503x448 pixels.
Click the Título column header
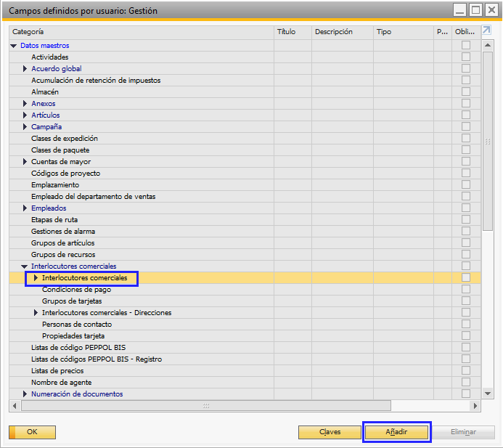point(293,32)
